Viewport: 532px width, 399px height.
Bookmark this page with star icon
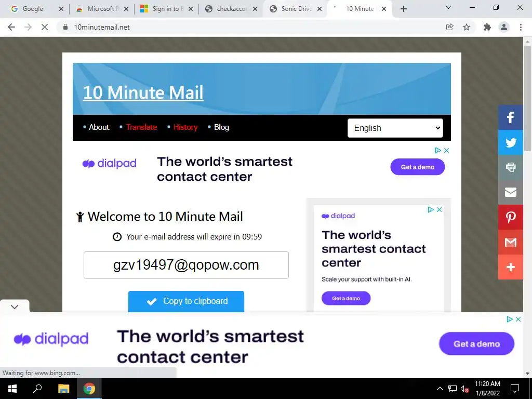pyautogui.click(x=467, y=27)
